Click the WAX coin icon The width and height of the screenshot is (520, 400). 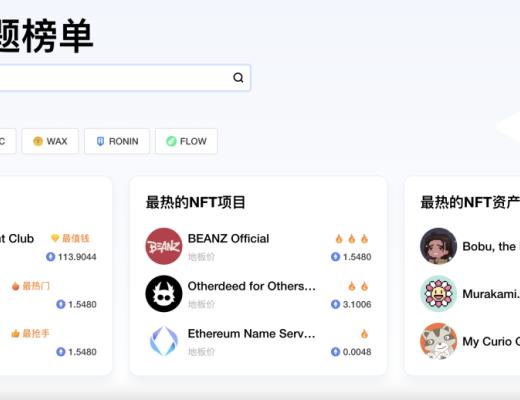[x=38, y=141]
